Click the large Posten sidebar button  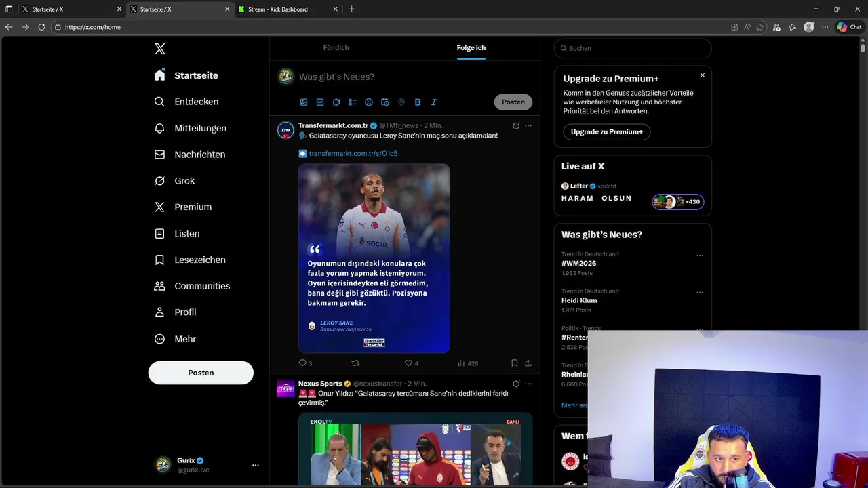click(201, 373)
